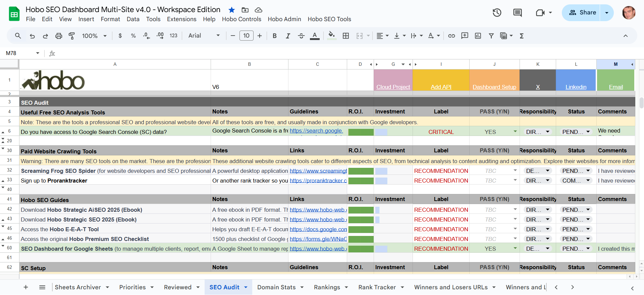
Task: Open Responsibility dropdown in Screaming Frog row
Action: [x=547, y=171]
